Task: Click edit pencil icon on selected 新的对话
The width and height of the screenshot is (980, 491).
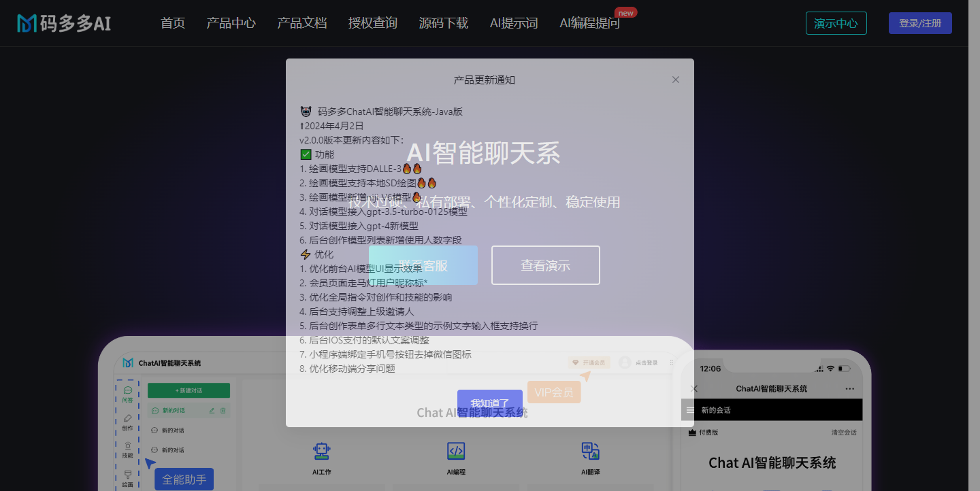Action: (212, 410)
